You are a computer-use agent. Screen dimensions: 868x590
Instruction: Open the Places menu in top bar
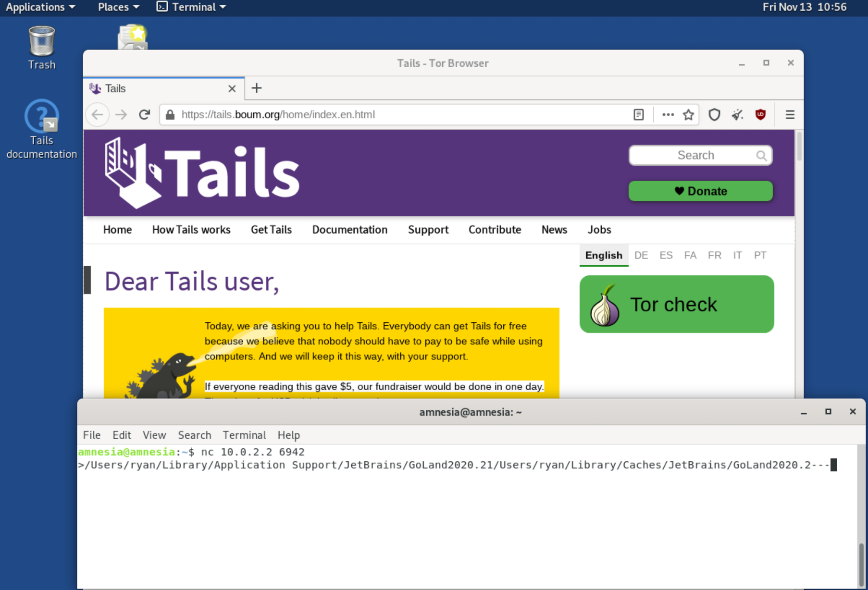coord(118,7)
